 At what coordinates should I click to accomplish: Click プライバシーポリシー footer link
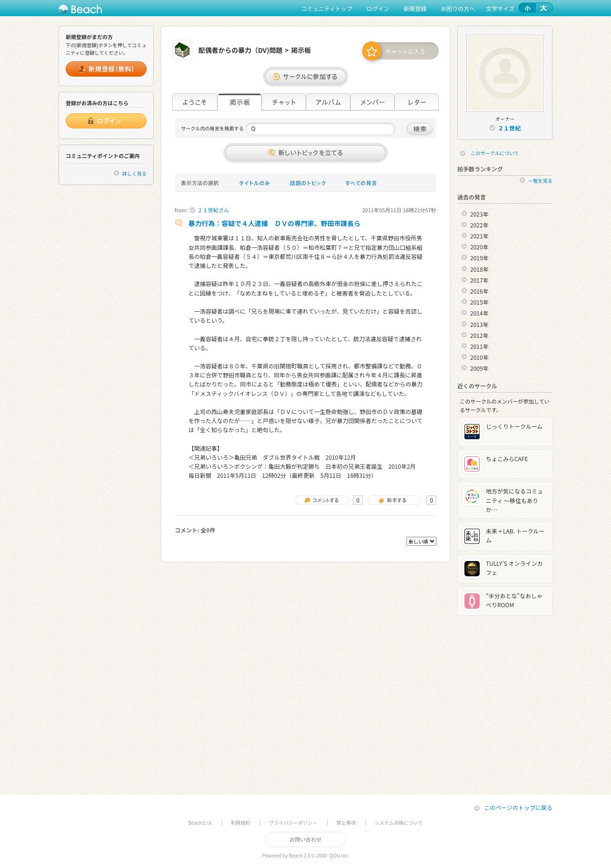pyautogui.click(x=293, y=823)
